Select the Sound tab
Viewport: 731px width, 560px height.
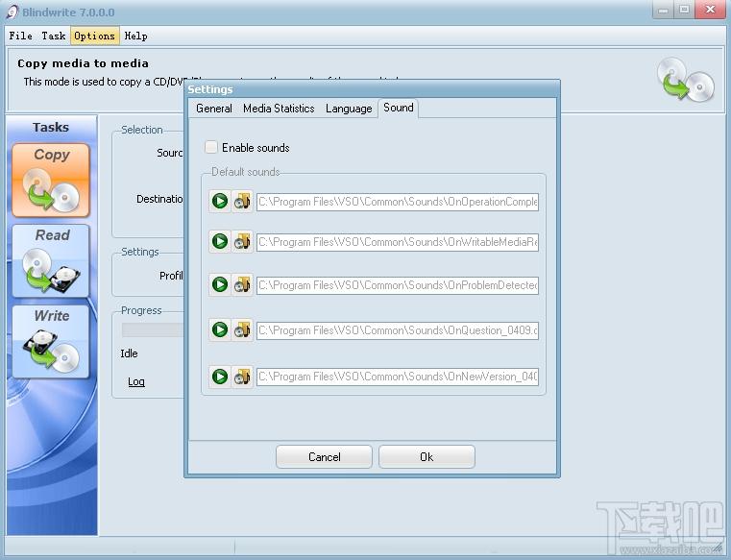(x=398, y=108)
